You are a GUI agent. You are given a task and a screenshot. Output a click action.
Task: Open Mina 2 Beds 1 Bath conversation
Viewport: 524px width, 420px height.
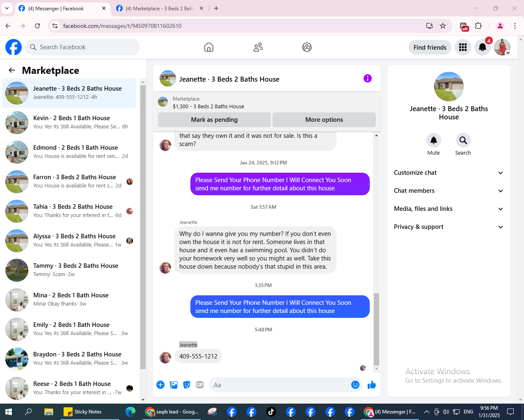tap(69, 300)
